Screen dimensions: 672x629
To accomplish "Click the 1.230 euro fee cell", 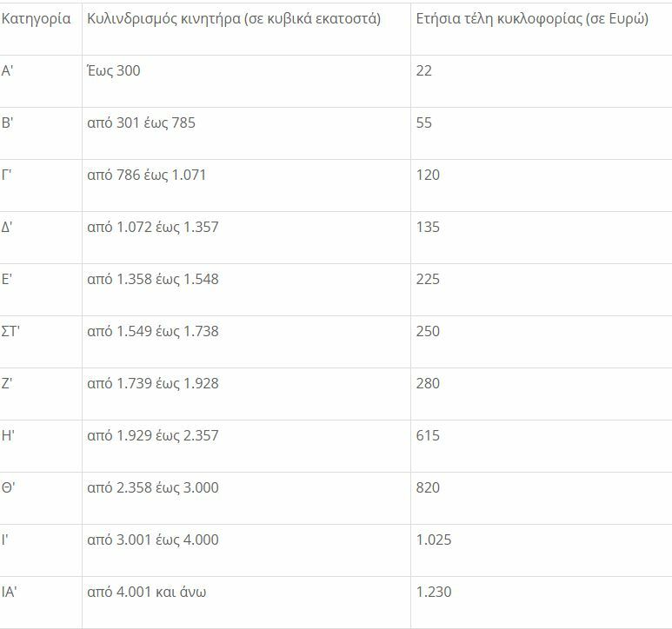I will tap(434, 593).
